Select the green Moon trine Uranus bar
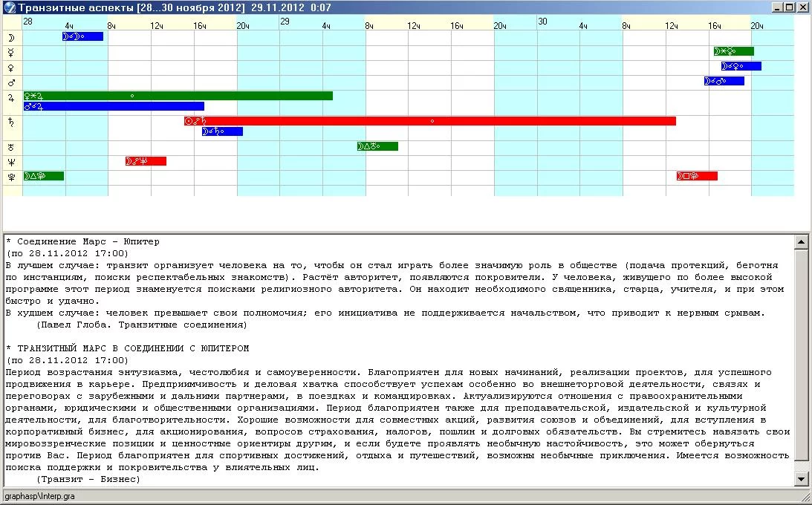The height and width of the screenshot is (505, 812). tap(377, 146)
